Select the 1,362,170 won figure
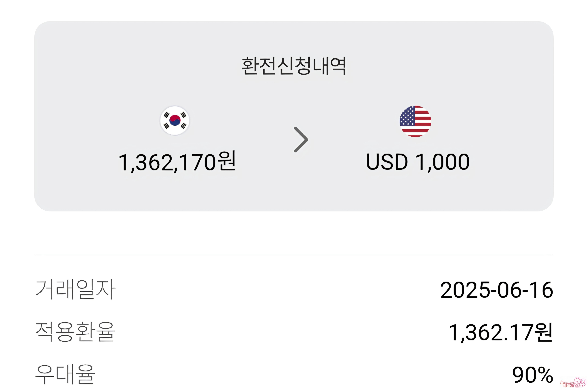The height and width of the screenshot is (391, 588). point(167,163)
